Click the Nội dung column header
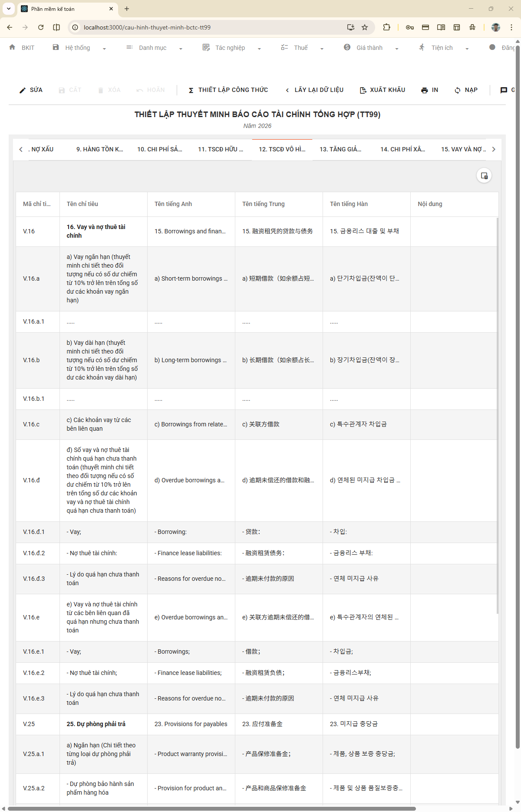Viewport: 521px width, 812px height. 454,204
